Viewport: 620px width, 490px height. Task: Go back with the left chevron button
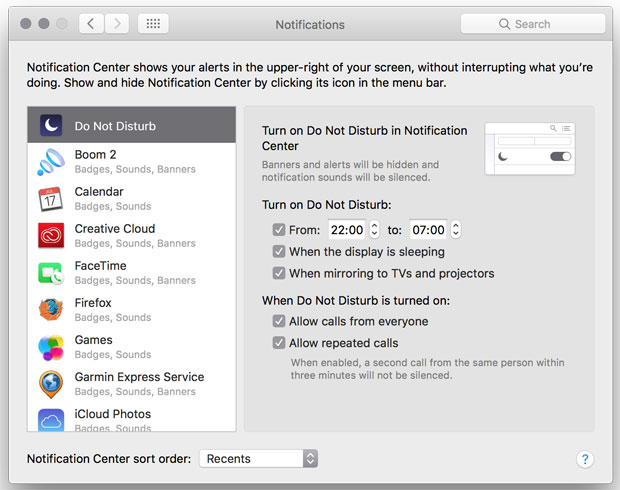point(91,24)
